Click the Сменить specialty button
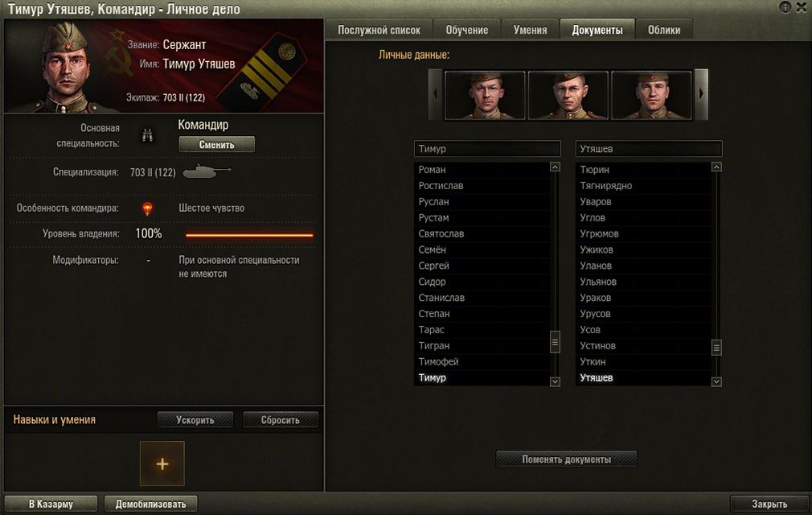The image size is (812, 515). pos(216,145)
